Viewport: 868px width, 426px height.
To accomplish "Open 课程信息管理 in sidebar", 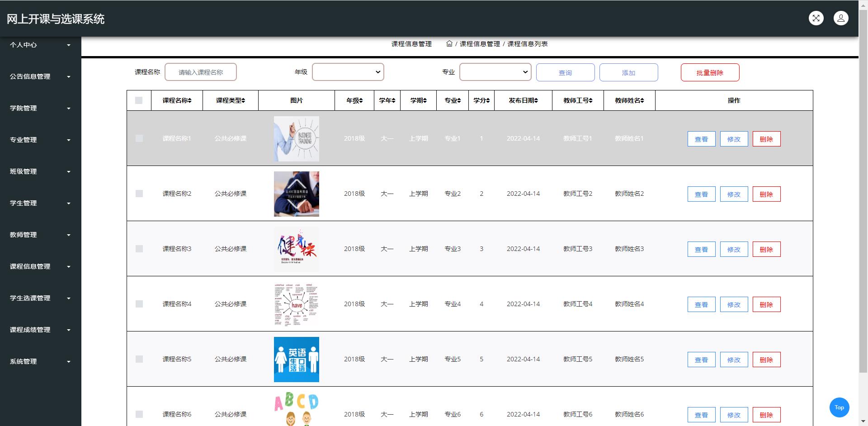I will point(40,266).
